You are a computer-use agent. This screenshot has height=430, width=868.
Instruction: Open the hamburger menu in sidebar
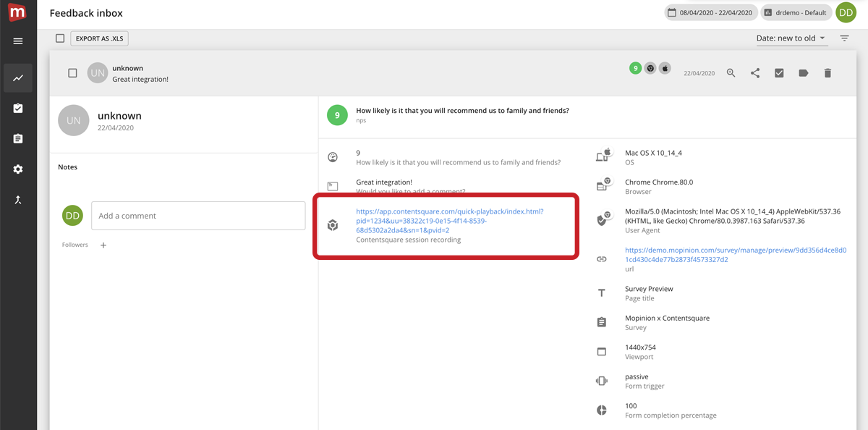[x=18, y=41]
